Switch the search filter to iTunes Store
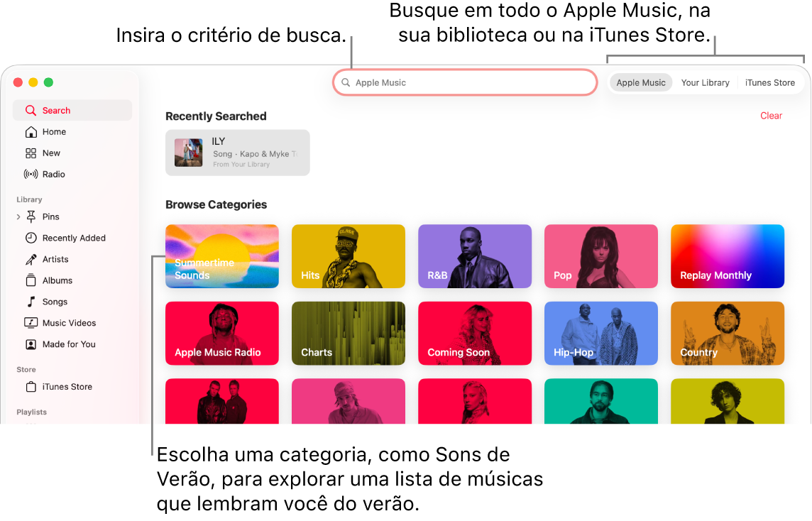The width and height of the screenshot is (812, 521). coord(770,82)
